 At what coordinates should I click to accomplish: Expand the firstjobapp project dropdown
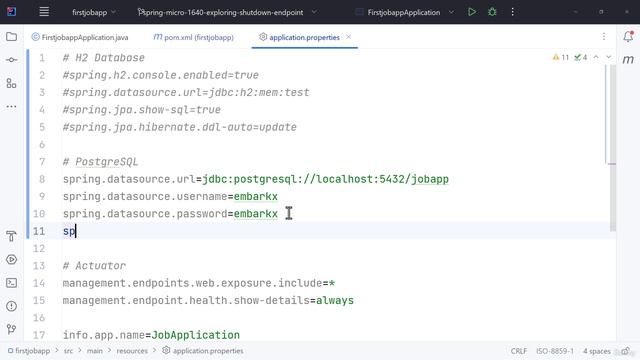pyautogui.click(x=94, y=12)
